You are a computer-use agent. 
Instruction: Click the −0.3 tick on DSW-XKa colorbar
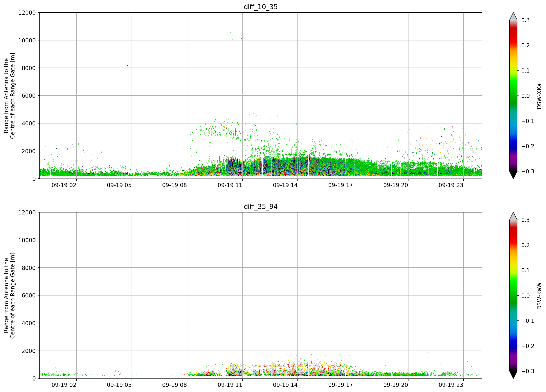tap(527, 171)
